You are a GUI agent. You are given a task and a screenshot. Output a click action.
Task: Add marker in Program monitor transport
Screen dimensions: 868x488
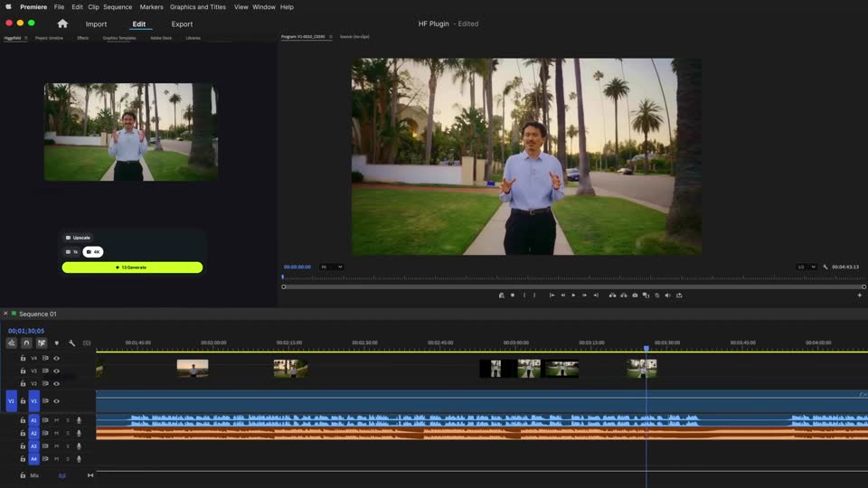click(x=513, y=296)
